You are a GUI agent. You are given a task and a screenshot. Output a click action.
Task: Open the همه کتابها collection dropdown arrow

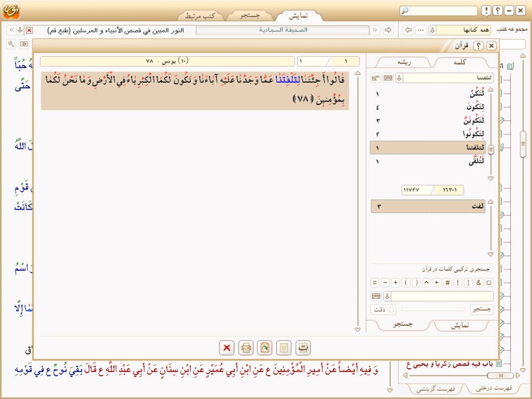coord(432,30)
